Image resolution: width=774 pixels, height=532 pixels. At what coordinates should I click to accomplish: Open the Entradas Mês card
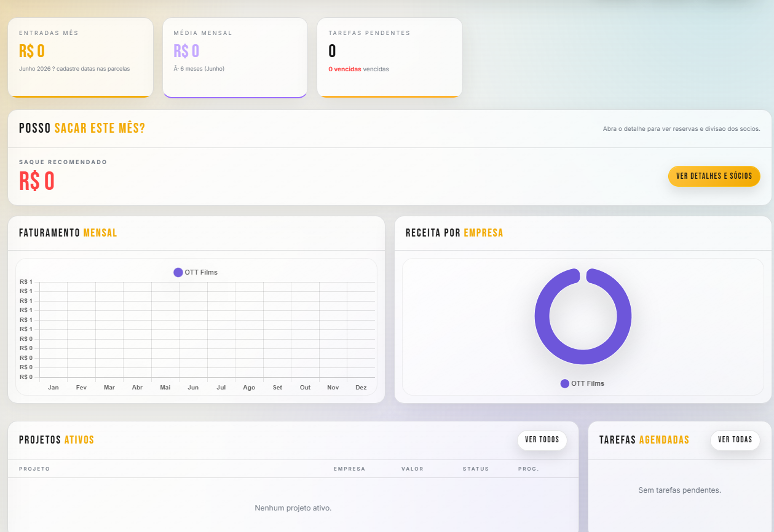pyautogui.click(x=80, y=58)
